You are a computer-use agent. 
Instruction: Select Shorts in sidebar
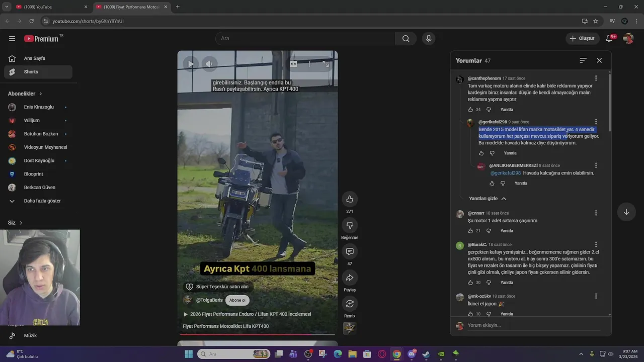(x=38, y=72)
